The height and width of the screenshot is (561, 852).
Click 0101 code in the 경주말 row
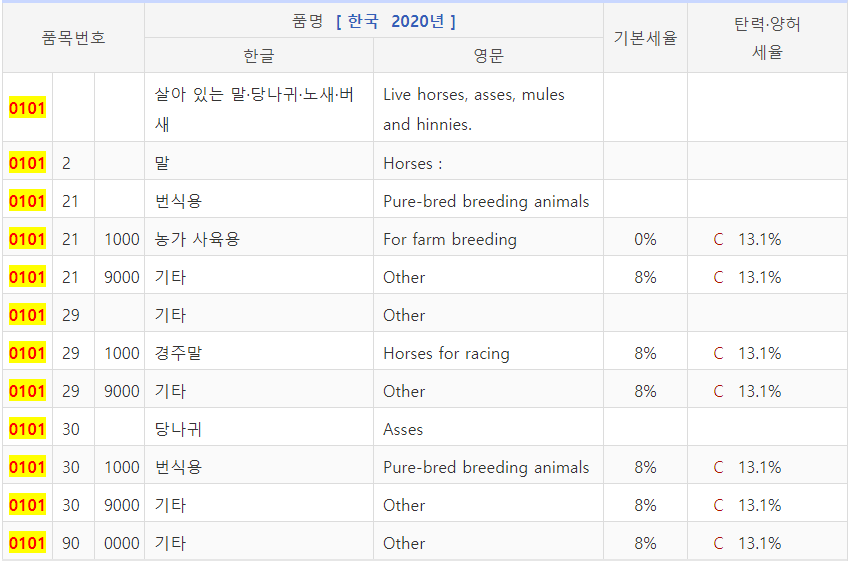[x=27, y=353]
